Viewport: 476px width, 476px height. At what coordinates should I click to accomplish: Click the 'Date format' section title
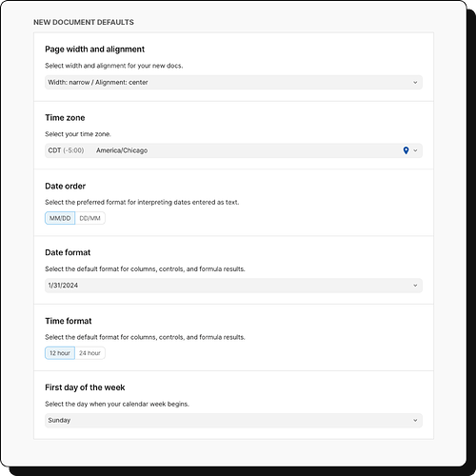point(68,252)
